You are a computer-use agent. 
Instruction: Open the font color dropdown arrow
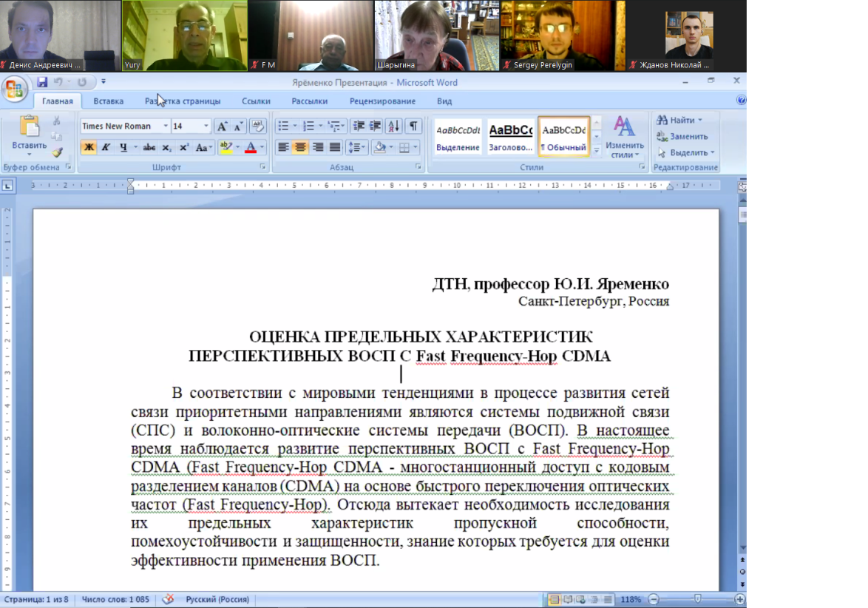click(x=262, y=147)
